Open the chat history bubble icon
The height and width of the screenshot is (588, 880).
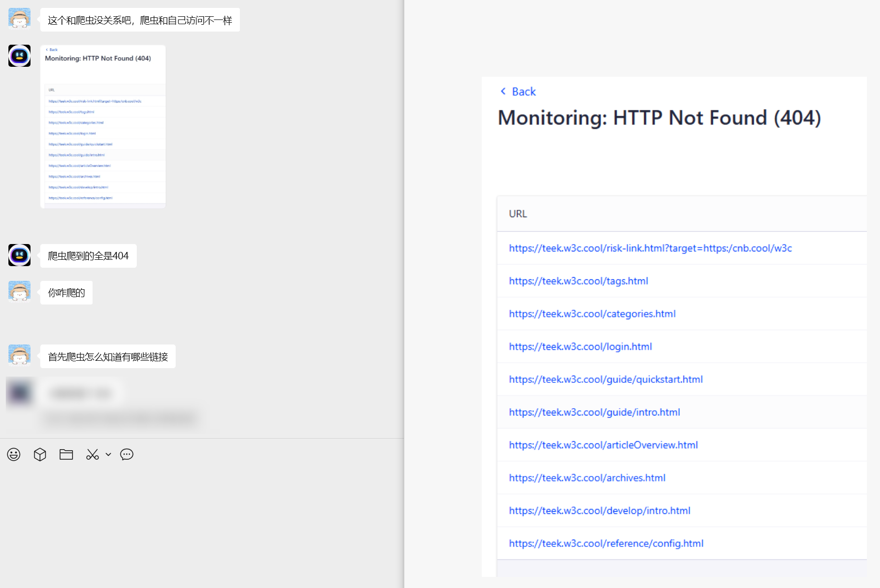pyautogui.click(x=127, y=454)
